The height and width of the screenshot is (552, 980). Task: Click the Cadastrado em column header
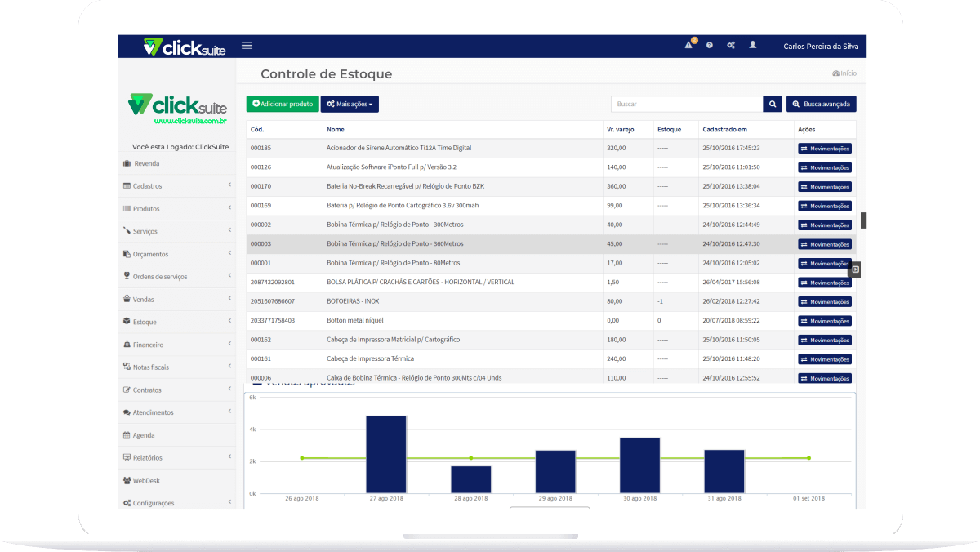(x=724, y=129)
